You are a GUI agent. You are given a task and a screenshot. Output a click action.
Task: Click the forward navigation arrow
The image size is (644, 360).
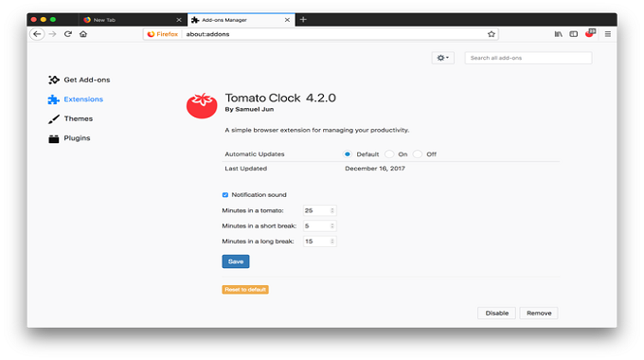pyautogui.click(x=52, y=34)
